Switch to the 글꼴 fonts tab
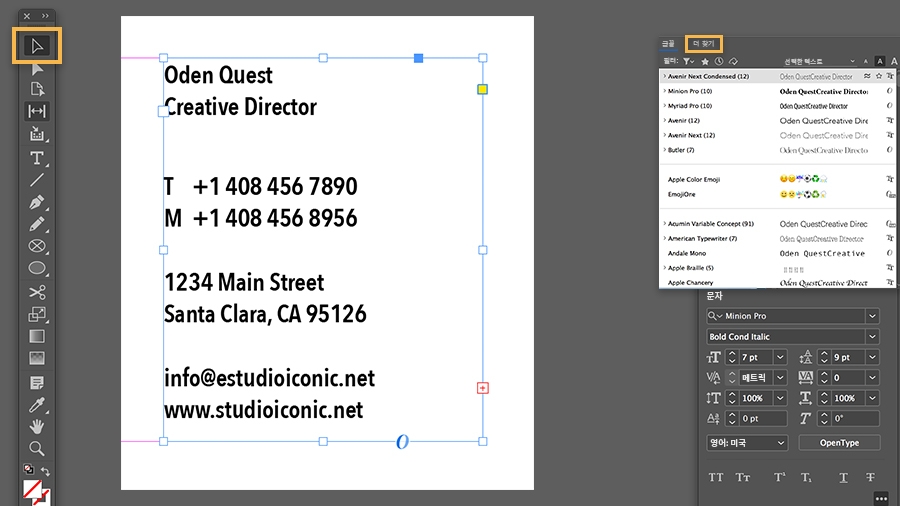Screen dimensions: 900x506 [x=668, y=44]
